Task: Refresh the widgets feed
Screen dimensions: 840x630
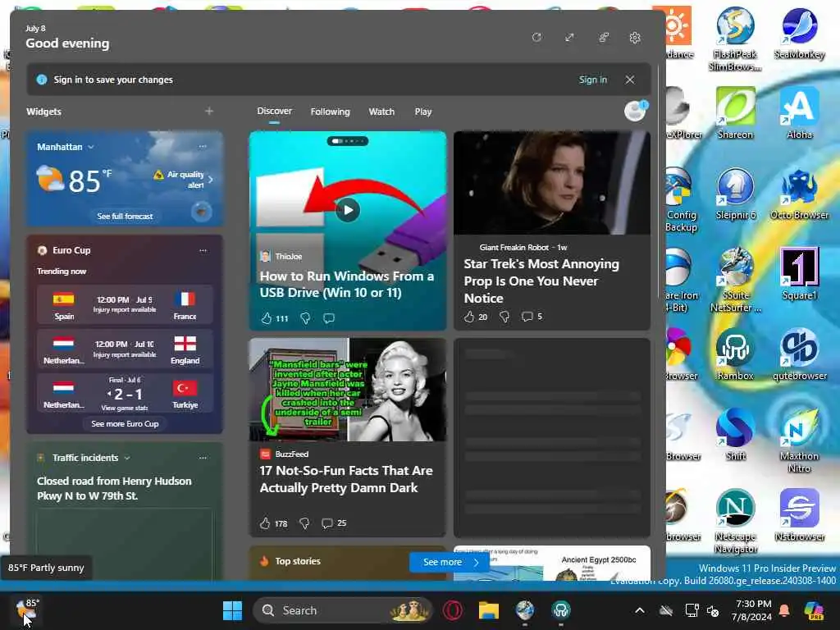Action: click(536, 38)
